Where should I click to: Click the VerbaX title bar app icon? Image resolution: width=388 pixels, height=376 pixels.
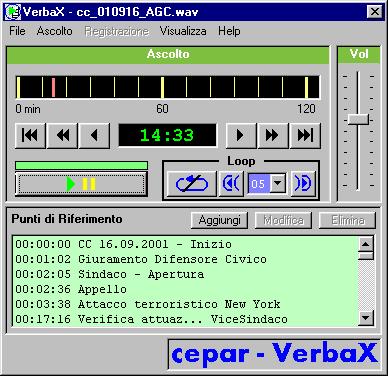[x=13, y=12]
